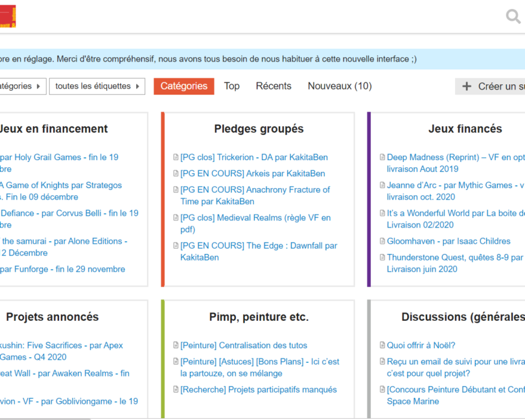Open 'Thunderstone Quest, quêtes 8-9' topic
This screenshot has width=525, height=420.
click(x=456, y=263)
